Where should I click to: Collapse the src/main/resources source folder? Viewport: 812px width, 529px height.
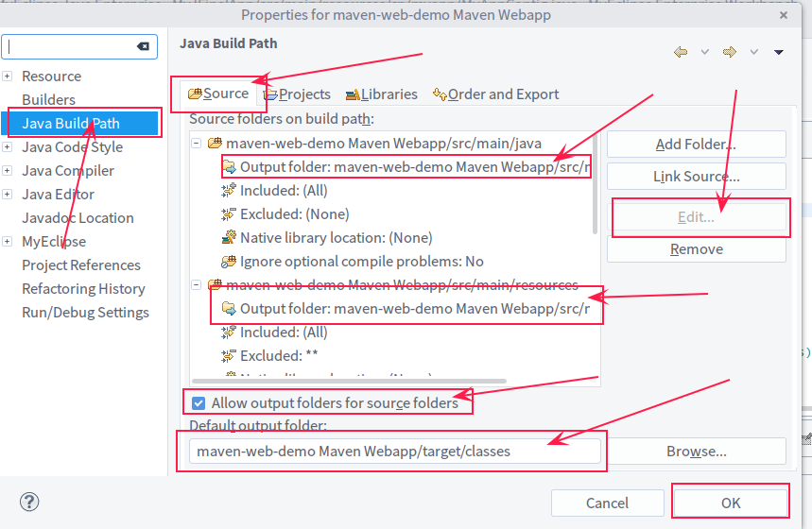coord(197,284)
